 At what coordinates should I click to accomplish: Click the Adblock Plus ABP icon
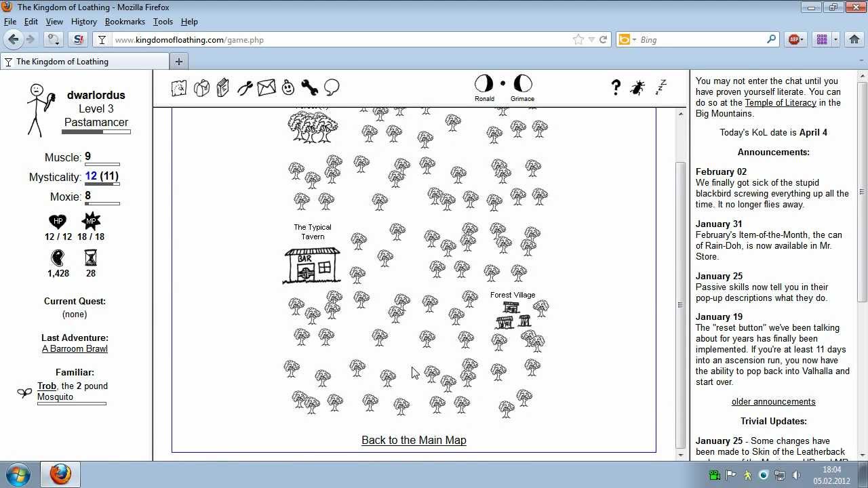pos(795,39)
